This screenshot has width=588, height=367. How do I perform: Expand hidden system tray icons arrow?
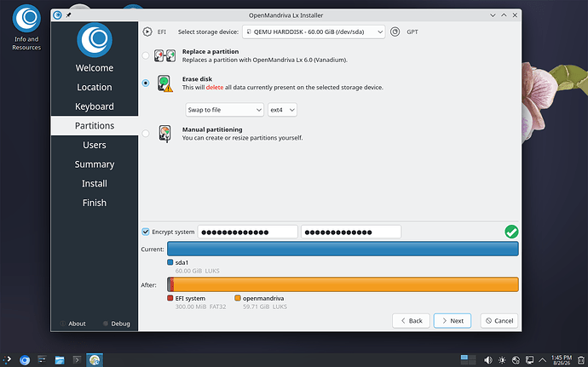(x=542, y=360)
